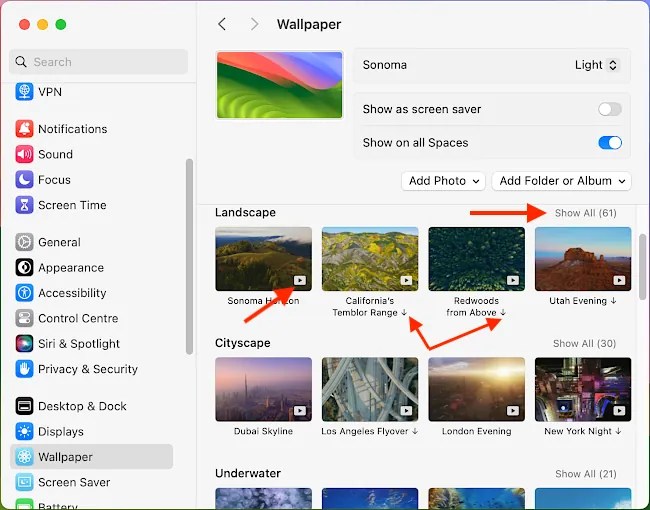The height and width of the screenshot is (510, 650).
Task: Click download arrow beside California's Temblor Range
Action: 404,312
